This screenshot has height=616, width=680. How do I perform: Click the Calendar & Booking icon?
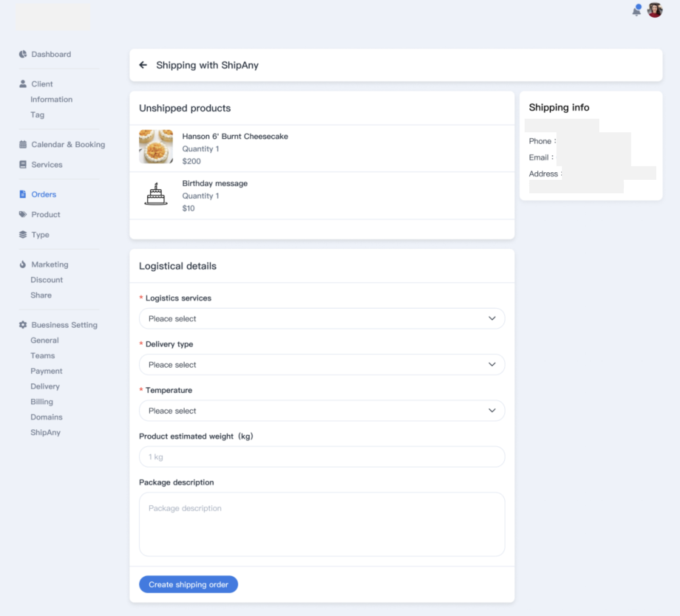(x=23, y=145)
